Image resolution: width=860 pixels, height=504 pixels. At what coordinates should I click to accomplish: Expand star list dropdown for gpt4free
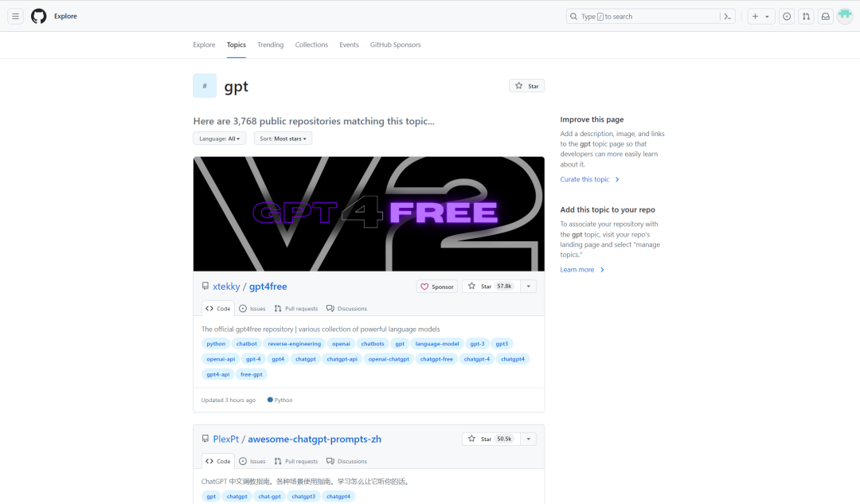tap(529, 287)
